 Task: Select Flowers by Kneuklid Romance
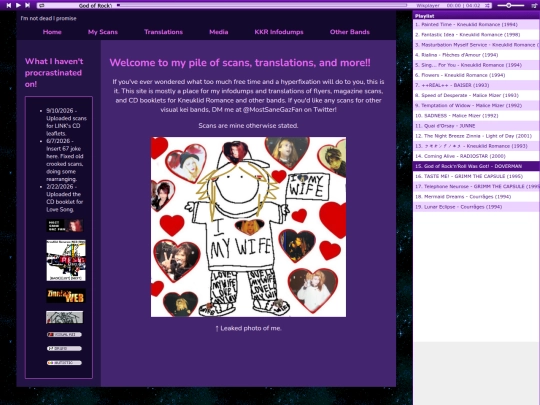476,75
